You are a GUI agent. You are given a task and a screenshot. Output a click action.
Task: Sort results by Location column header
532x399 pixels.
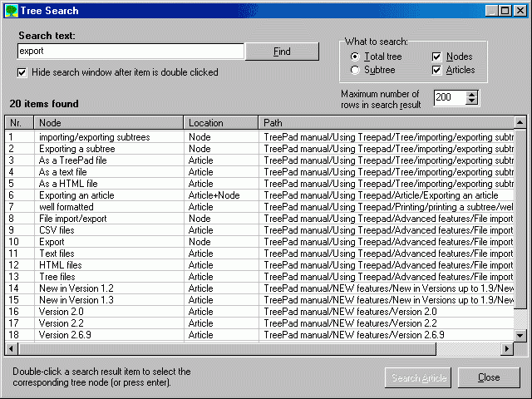coord(222,123)
